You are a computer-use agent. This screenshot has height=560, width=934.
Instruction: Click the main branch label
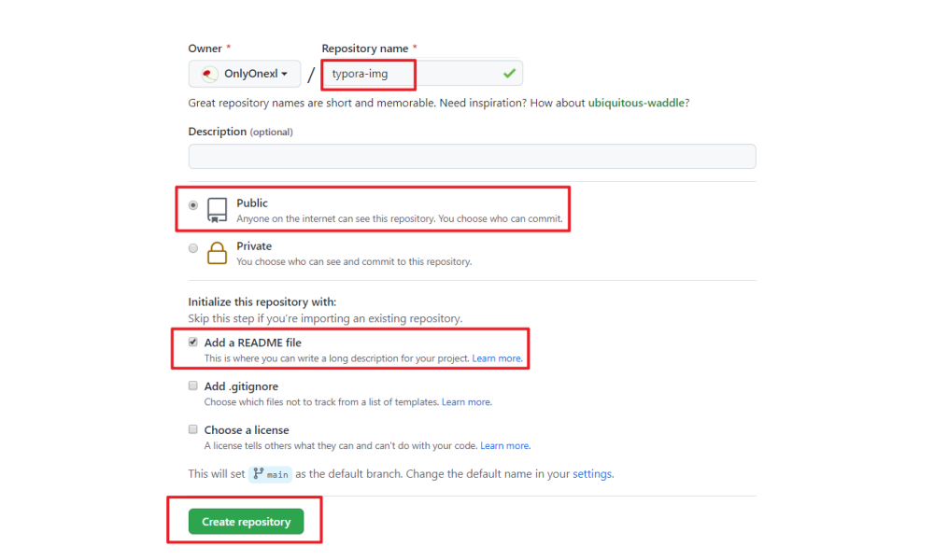[271, 474]
